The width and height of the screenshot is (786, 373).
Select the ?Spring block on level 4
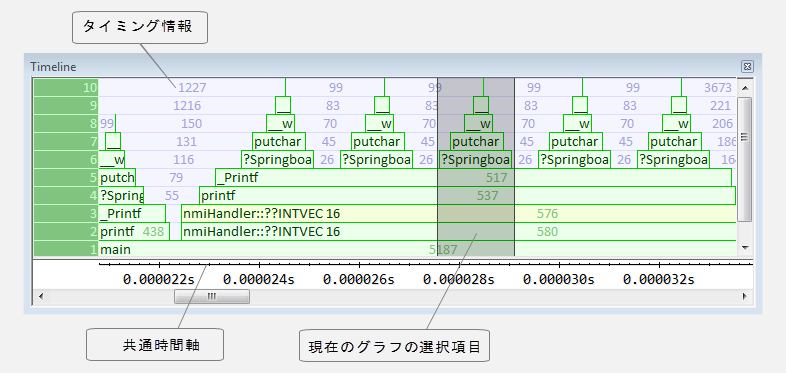(121, 196)
